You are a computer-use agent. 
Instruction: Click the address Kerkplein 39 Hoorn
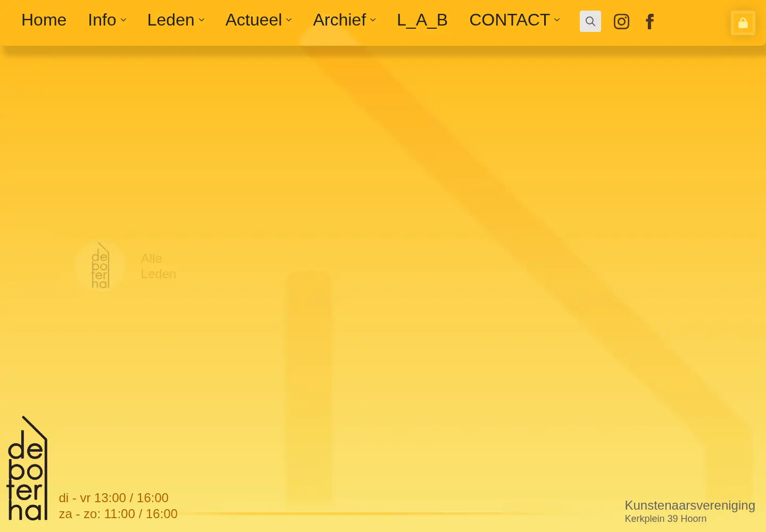pos(665,519)
